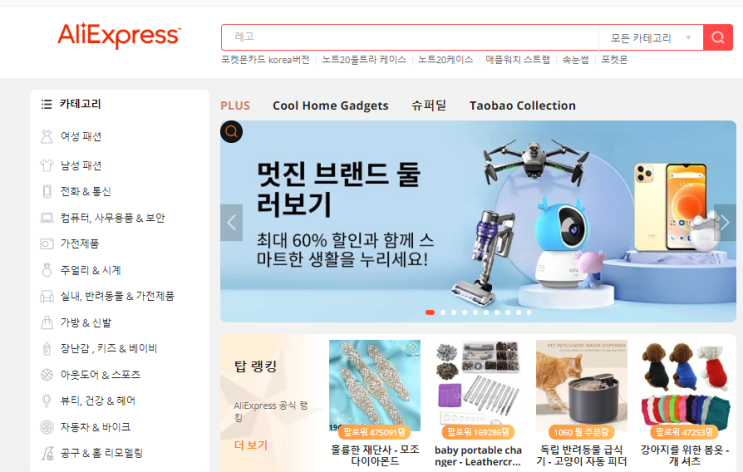Select the second banner carousel dot
Image resolution: width=743 pixels, height=472 pixels.
click(443, 312)
